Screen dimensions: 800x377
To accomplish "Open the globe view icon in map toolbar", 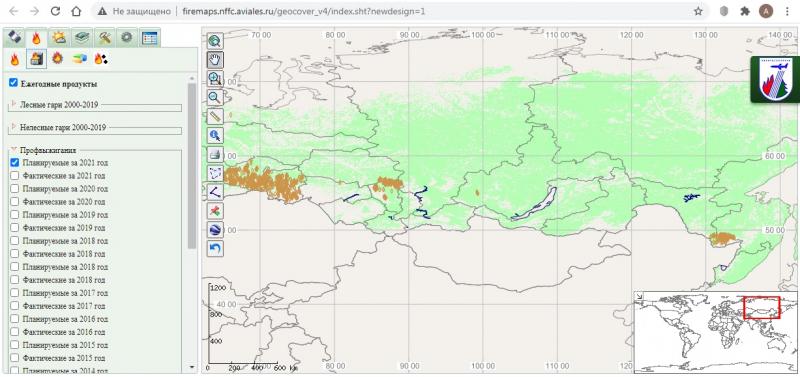I will pyautogui.click(x=215, y=230).
